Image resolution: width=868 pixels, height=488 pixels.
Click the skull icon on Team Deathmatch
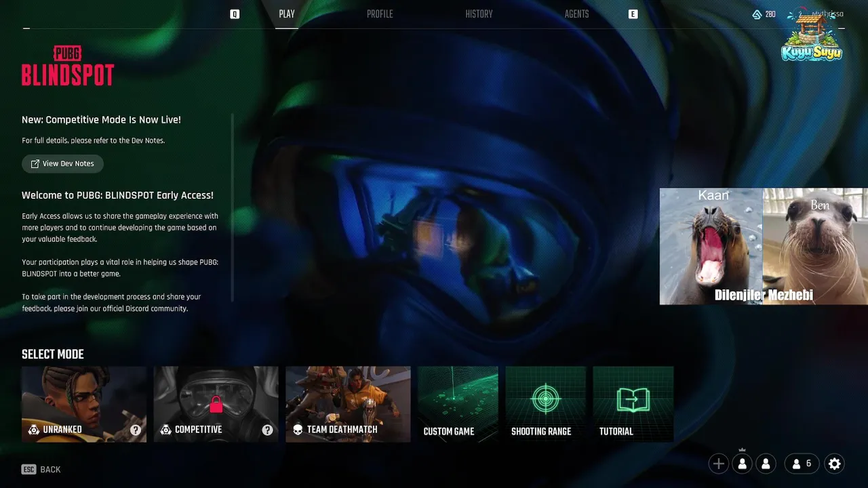pyautogui.click(x=298, y=430)
